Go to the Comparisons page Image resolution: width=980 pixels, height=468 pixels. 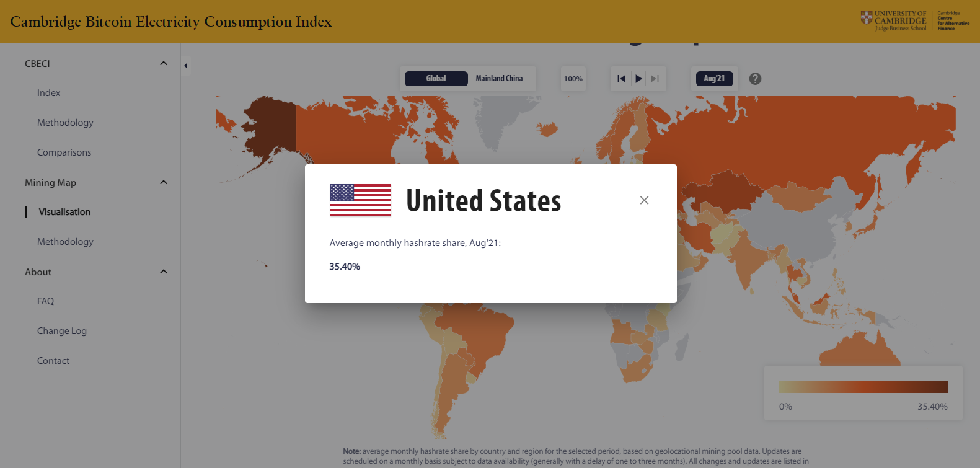click(64, 152)
